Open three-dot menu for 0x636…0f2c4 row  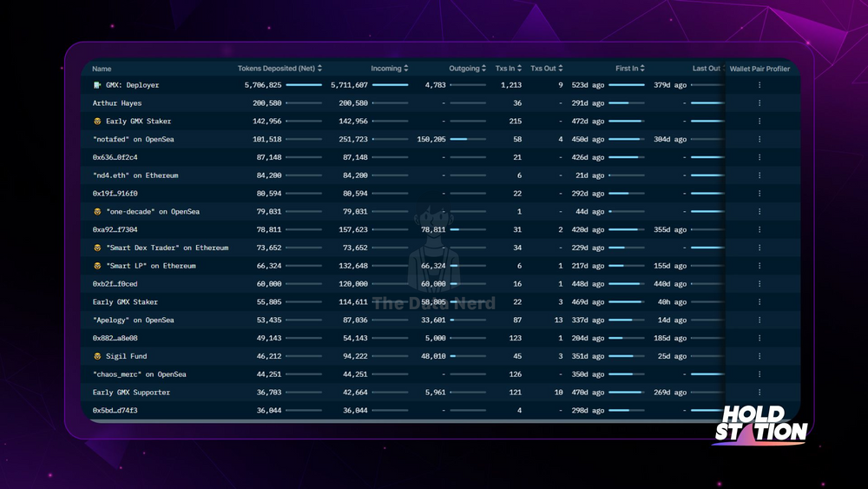[759, 157]
